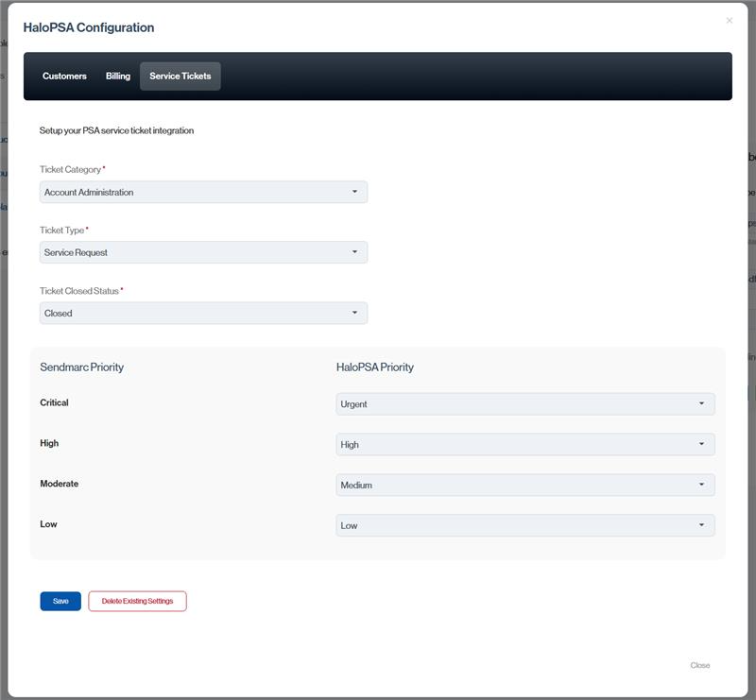Viewport: 756px width, 700px height.
Task: Click the Ticket Type dropdown caret
Action: point(354,252)
